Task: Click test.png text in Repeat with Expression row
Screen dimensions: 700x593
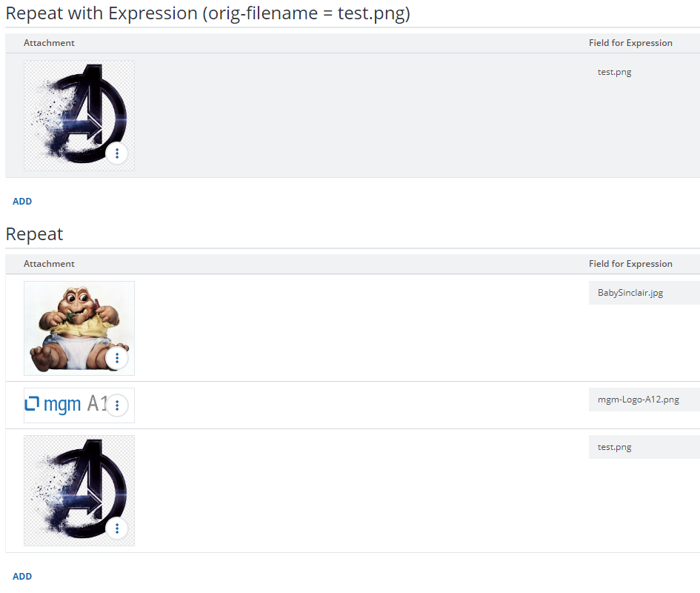Action: pyautogui.click(x=614, y=72)
